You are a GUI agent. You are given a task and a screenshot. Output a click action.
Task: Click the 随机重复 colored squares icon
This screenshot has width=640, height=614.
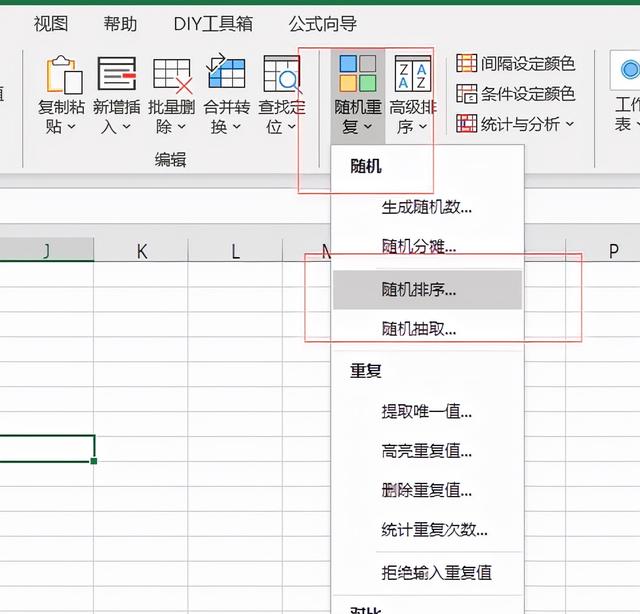click(x=357, y=74)
